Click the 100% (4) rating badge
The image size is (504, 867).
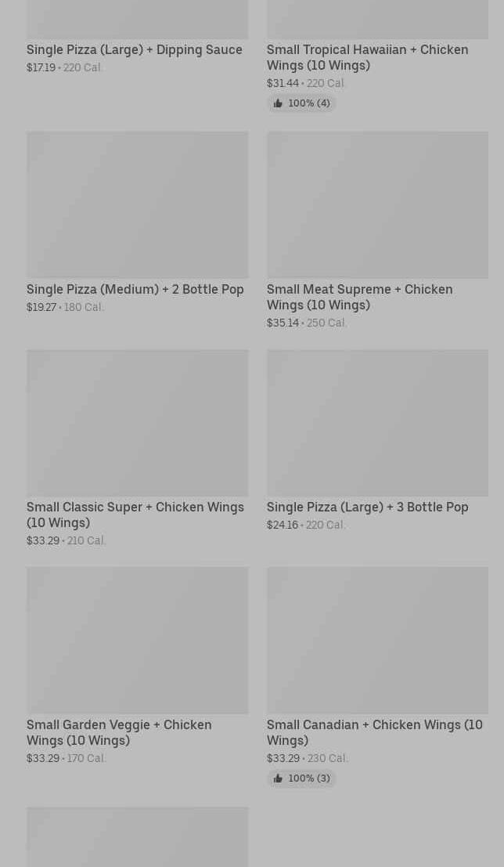point(302,103)
